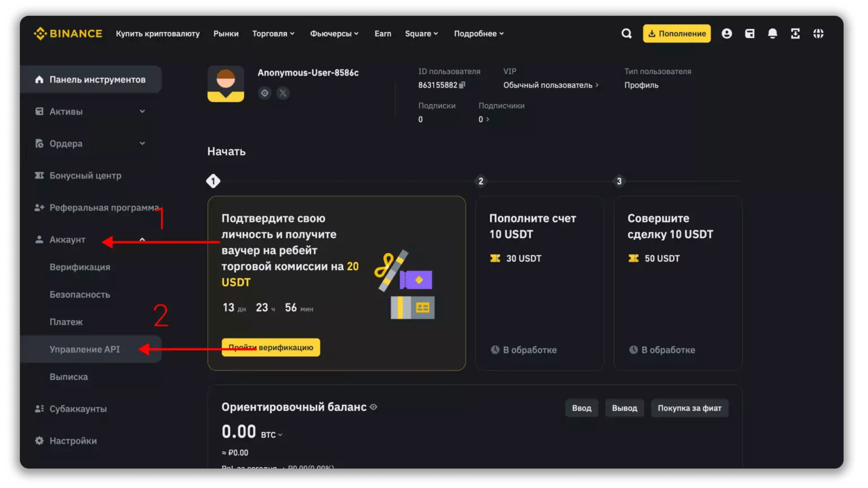Open the search magnifier icon

627,33
